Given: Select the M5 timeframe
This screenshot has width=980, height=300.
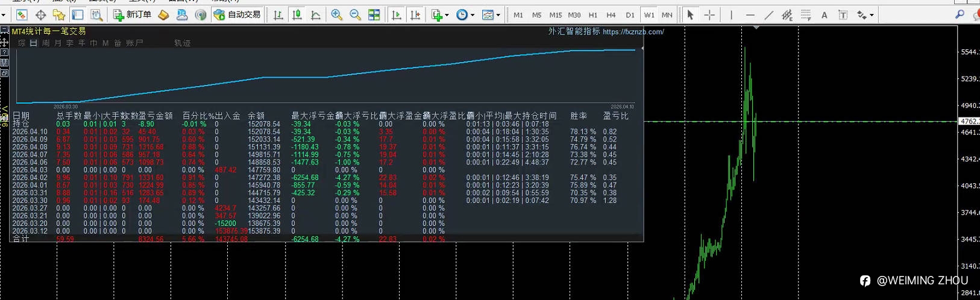Looking at the screenshot, I should pos(537,15).
